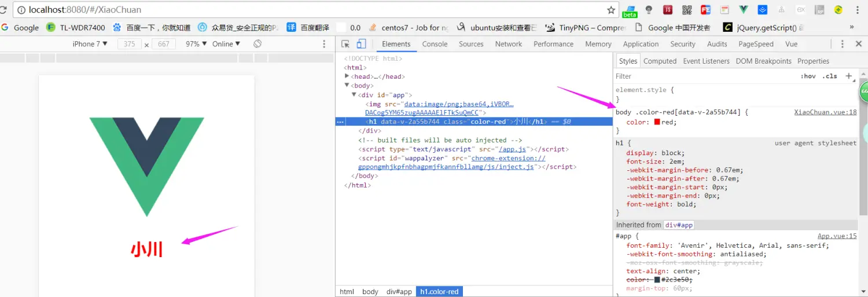Image resolution: width=868 pixels, height=297 pixels.
Task: Open the 97% zoom dropdown
Action: pos(196,44)
